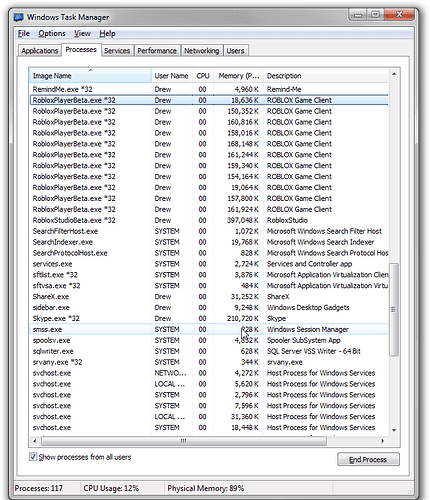Select the spoolsv.exe process

coord(209,340)
